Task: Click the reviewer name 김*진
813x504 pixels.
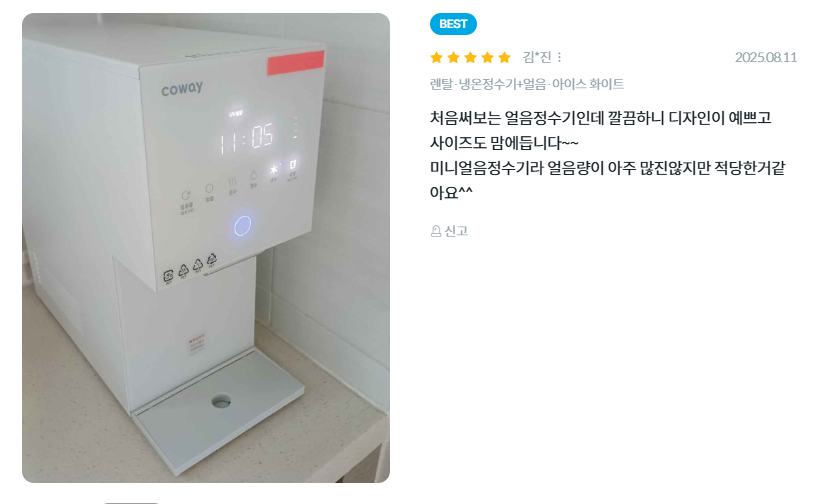Action: click(x=537, y=57)
